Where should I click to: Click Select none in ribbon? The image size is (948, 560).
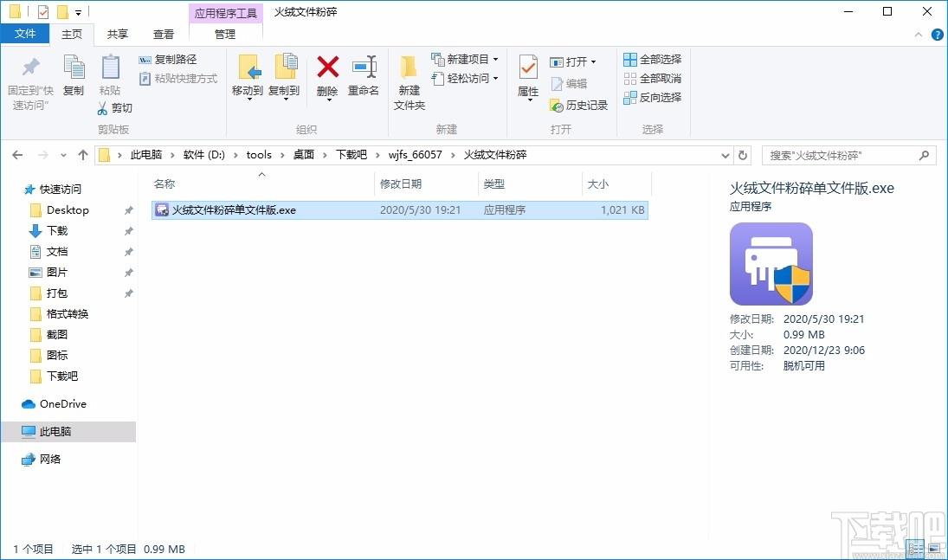(653, 79)
